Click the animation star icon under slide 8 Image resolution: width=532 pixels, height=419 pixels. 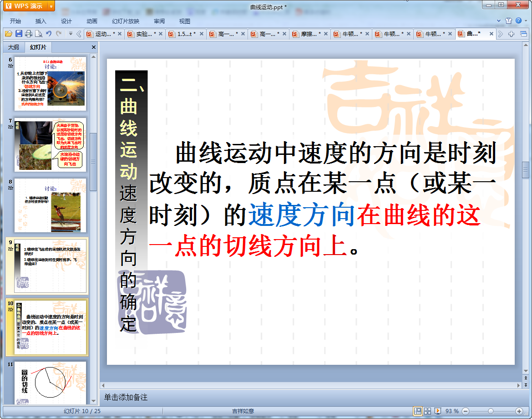pos(10,188)
